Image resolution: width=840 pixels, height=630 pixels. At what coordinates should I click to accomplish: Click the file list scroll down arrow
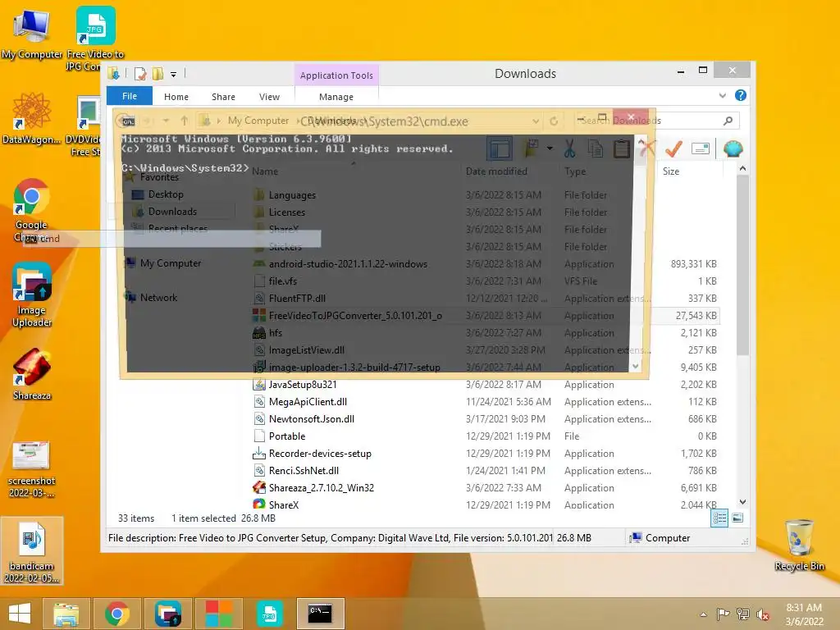[x=742, y=502]
